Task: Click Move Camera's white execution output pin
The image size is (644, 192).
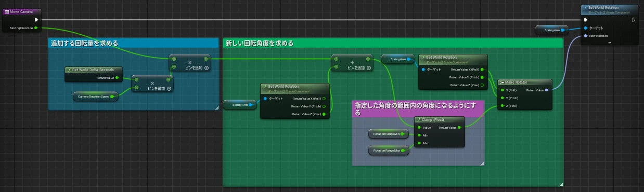Action: coord(36,20)
